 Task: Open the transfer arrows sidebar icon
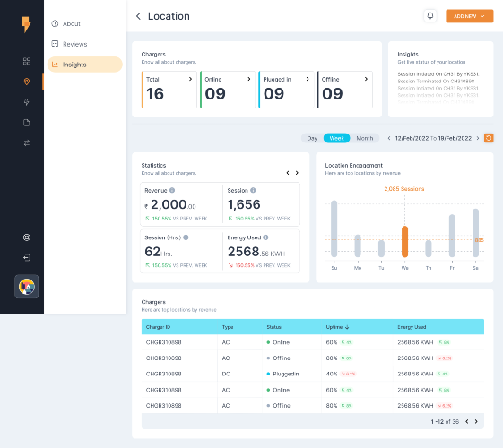27,143
